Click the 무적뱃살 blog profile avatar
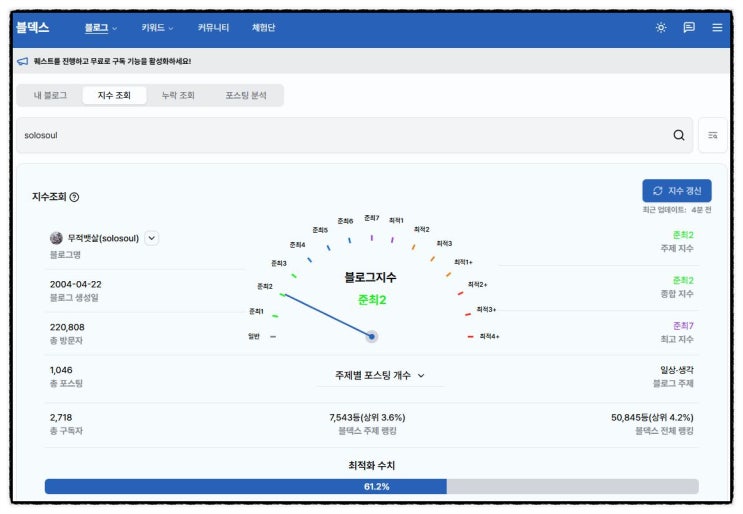The height and width of the screenshot is (514, 743). coord(56,238)
